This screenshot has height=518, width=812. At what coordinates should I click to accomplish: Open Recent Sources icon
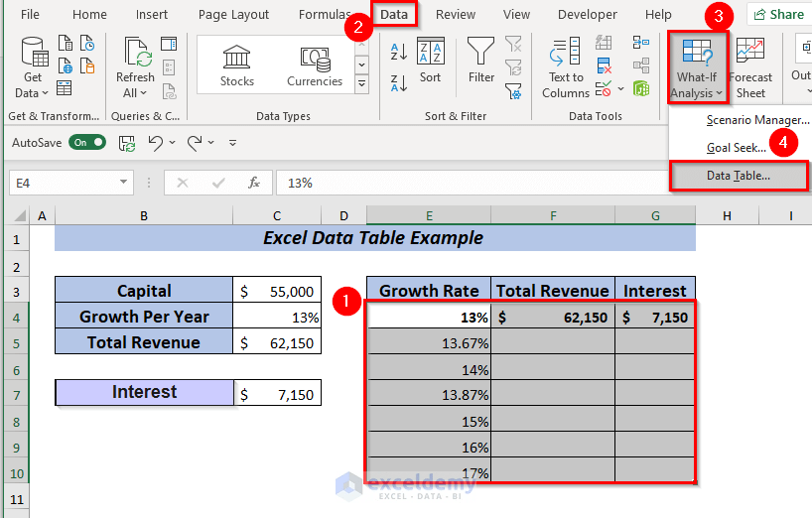pyautogui.click(x=87, y=44)
